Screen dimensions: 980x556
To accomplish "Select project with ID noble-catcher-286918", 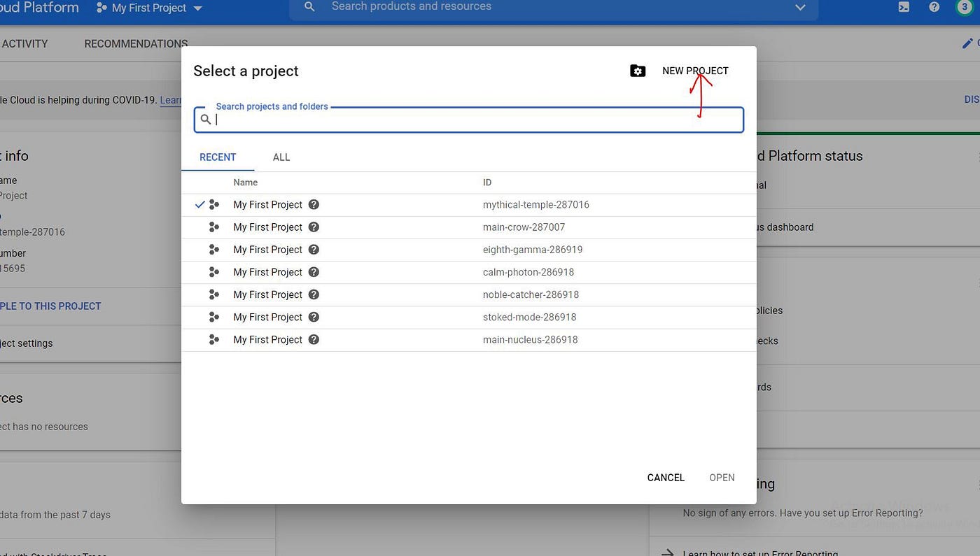I will [x=469, y=294].
